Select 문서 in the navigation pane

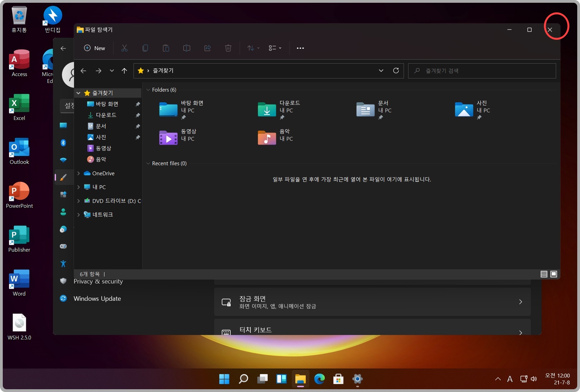[101, 126]
